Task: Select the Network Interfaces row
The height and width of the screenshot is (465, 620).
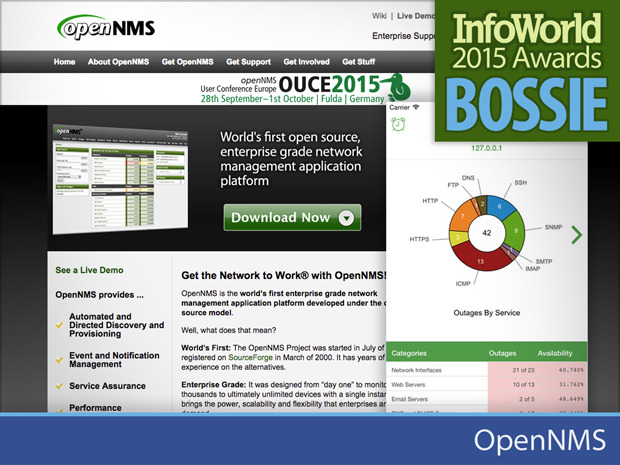Action: tap(486, 370)
